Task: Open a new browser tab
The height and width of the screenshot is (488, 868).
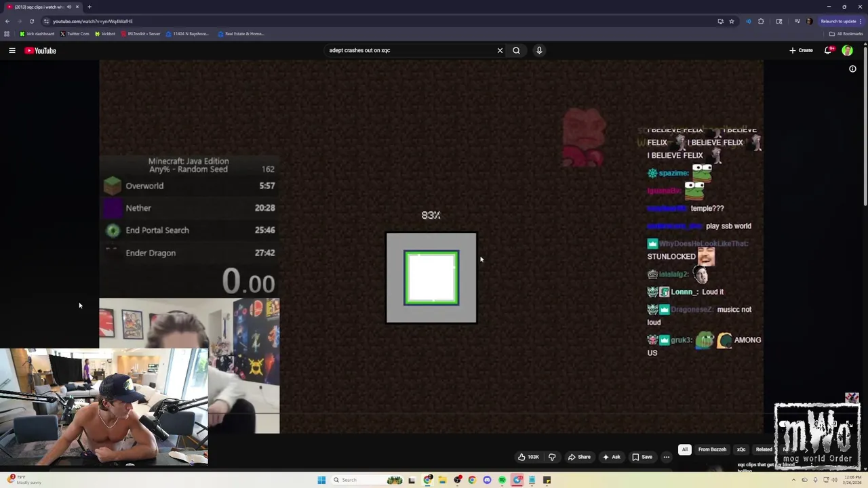Action: [x=89, y=7]
